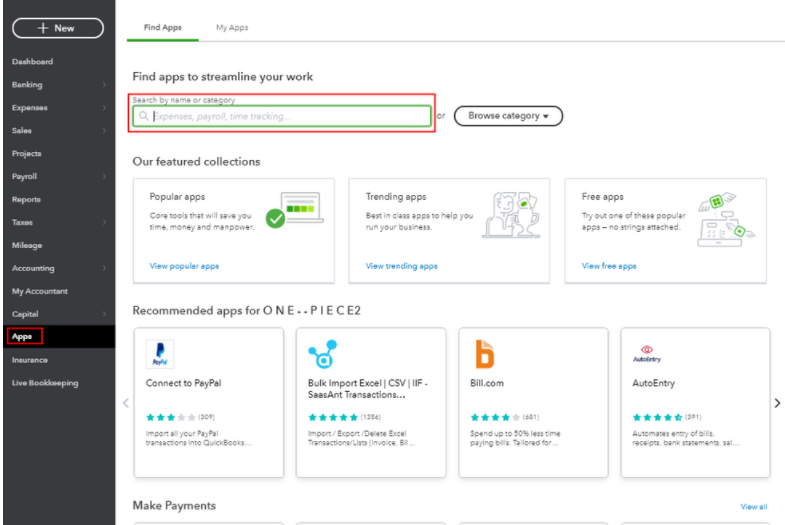Open Projects in the sidebar
The width and height of the screenshot is (785, 525).
pos(27,154)
